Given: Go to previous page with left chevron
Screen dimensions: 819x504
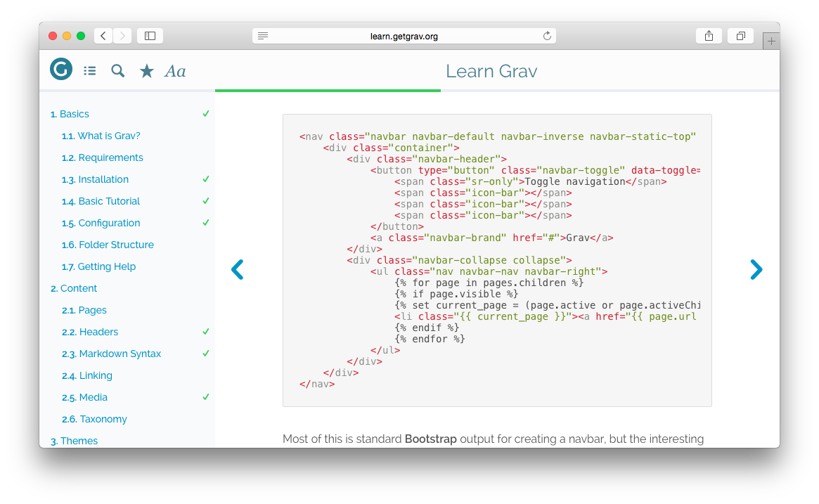Looking at the screenshot, I should (x=238, y=269).
